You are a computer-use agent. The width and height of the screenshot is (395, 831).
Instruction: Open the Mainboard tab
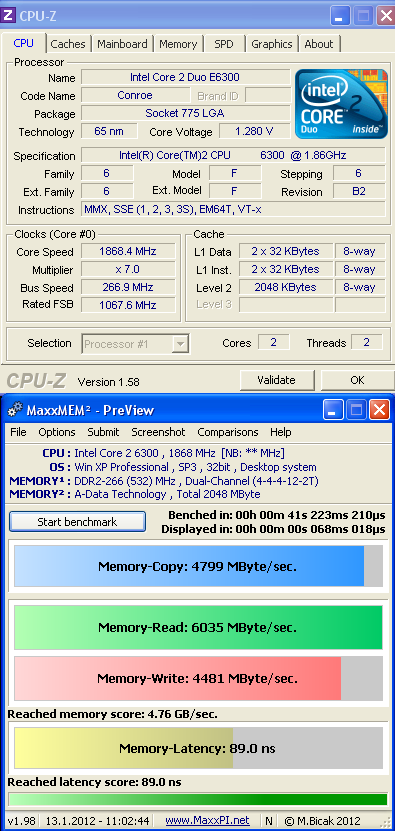pos(122,45)
